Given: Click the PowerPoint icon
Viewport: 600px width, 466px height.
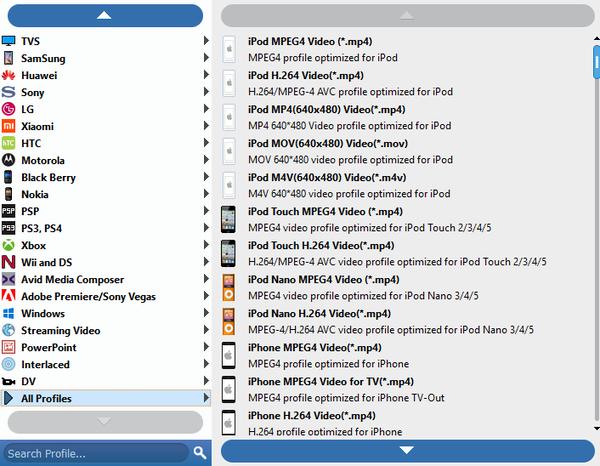Looking at the screenshot, I should click(x=8, y=347).
